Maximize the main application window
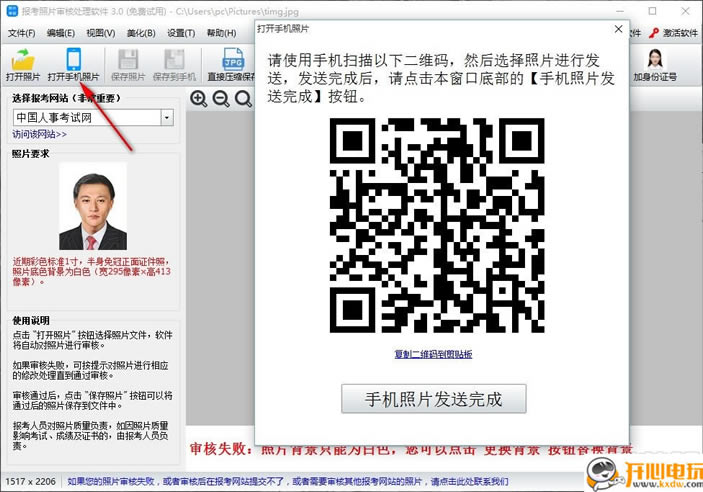Image resolution: width=703 pixels, height=492 pixels. click(x=652, y=10)
